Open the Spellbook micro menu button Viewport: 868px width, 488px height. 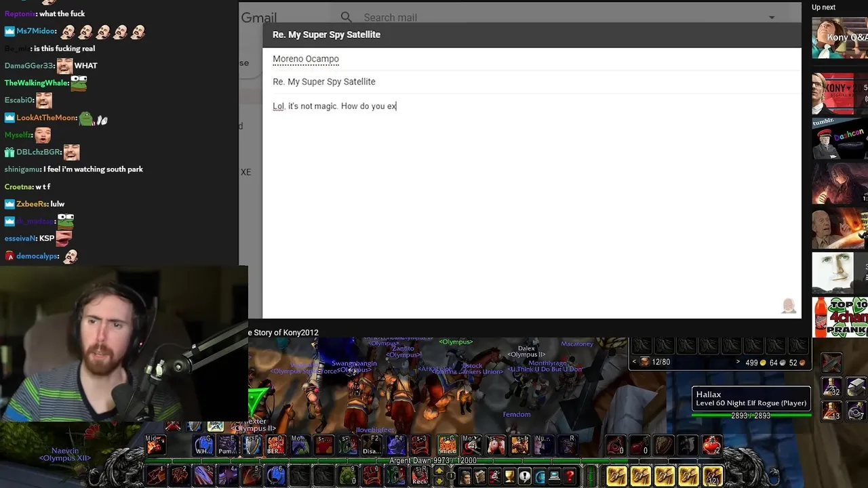pyautogui.click(x=480, y=476)
